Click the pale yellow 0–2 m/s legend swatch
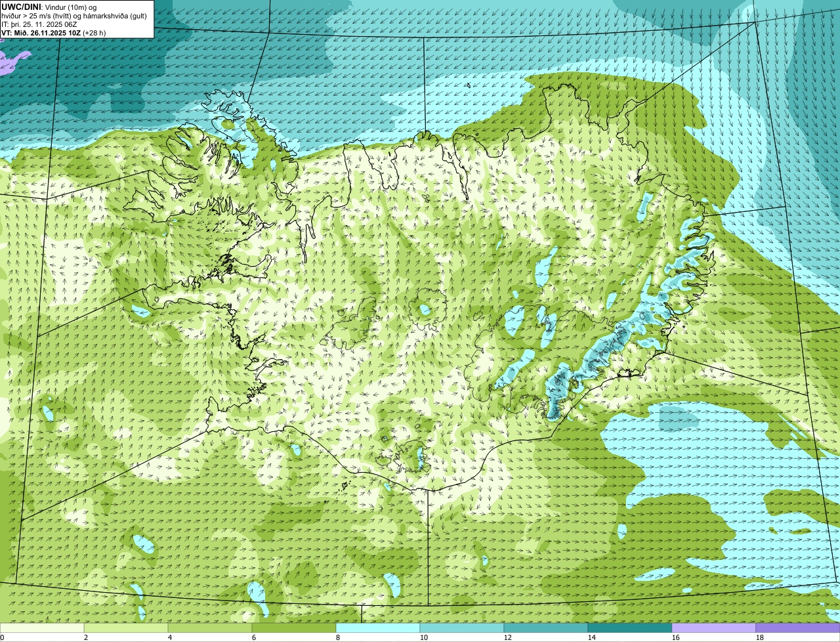840x642 pixels. pos(42,628)
